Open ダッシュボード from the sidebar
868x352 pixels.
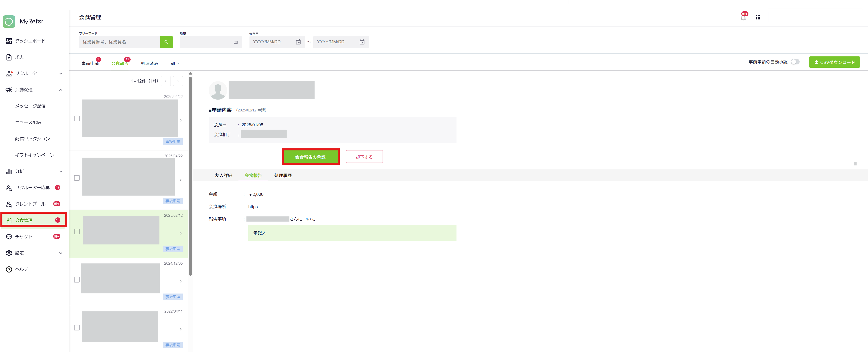(30, 41)
